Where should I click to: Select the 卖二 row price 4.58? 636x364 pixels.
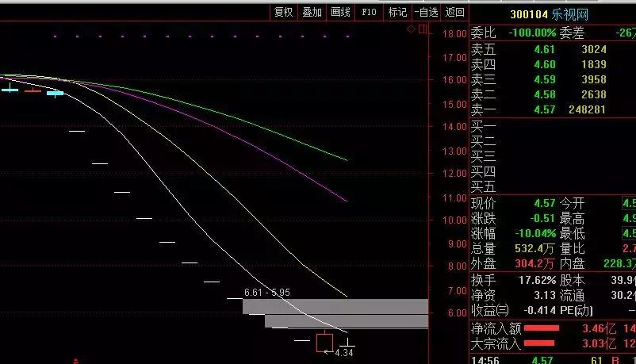[544, 94]
